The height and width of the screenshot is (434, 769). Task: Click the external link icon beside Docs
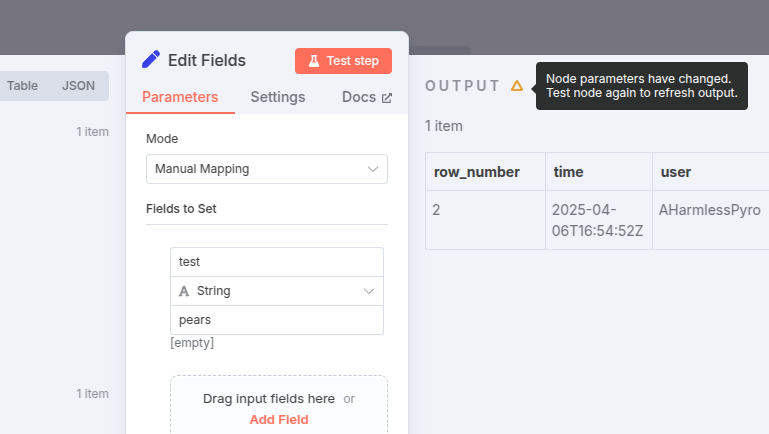click(387, 98)
